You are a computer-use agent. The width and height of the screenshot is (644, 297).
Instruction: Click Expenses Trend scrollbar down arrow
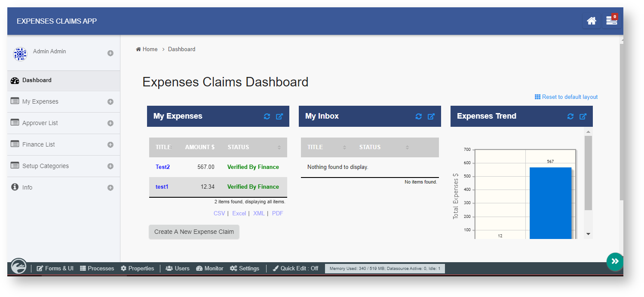coord(588,234)
